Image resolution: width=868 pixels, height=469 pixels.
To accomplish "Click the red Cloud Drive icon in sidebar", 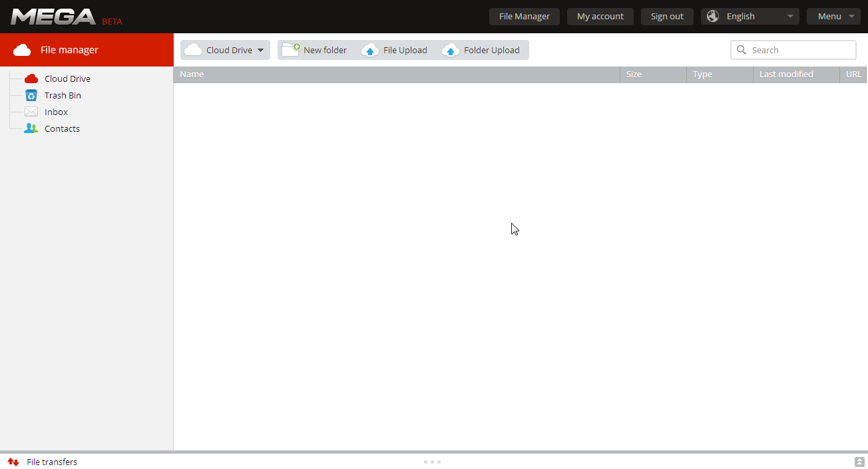I will tap(31, 78).
